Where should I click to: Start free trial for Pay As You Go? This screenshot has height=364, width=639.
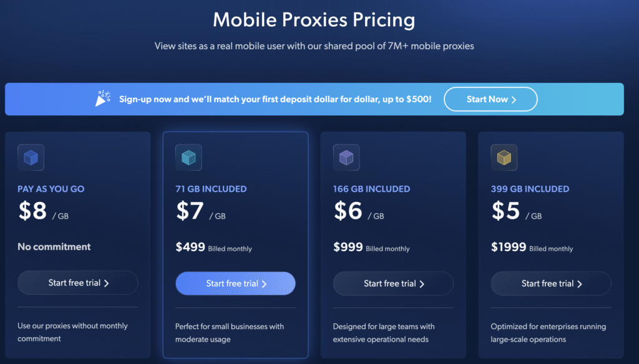(x=78, y=283)
